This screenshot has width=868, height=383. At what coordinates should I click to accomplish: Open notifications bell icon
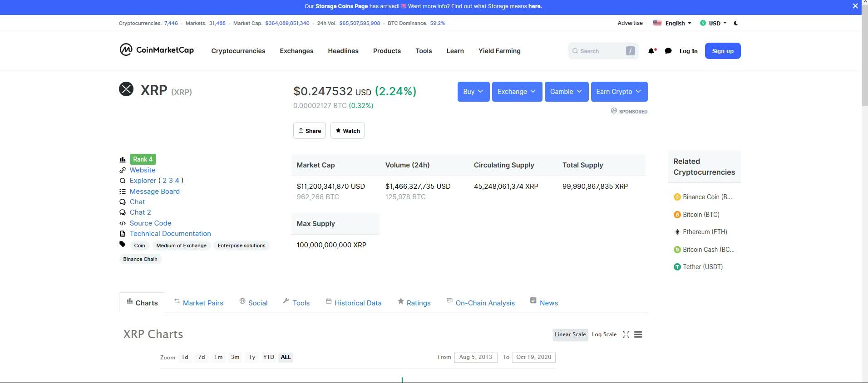(x=651, y=51)
